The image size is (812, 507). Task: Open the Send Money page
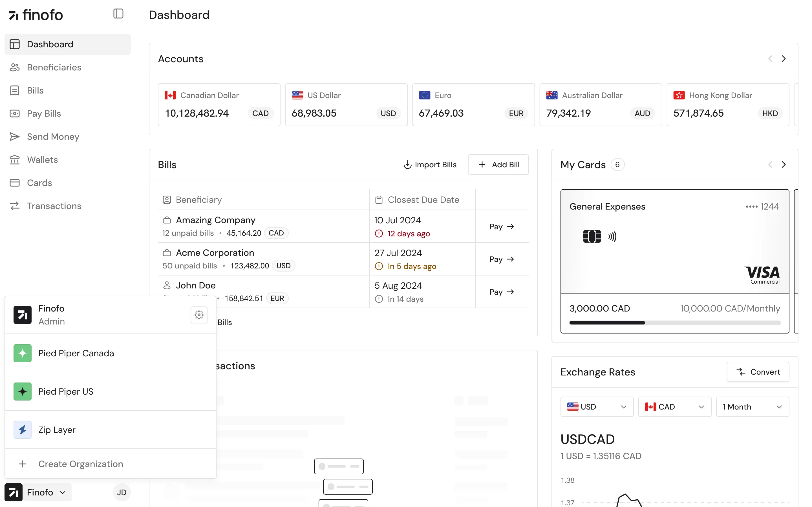(53, 137)
